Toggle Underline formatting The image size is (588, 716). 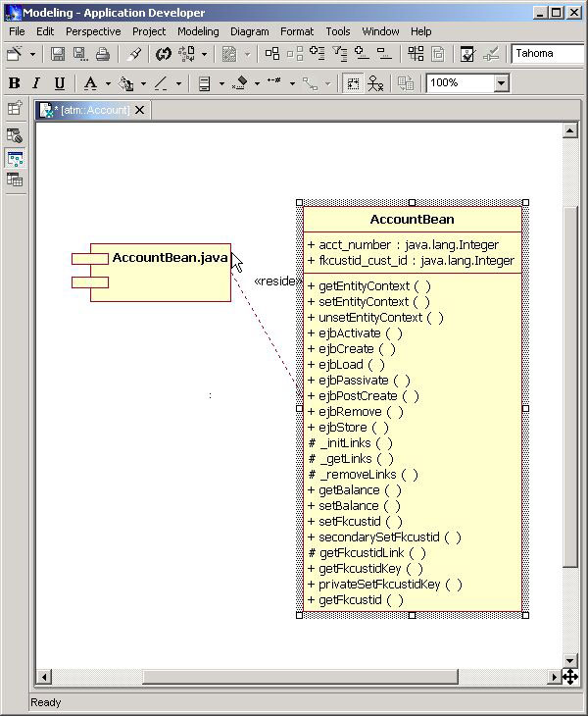pyautogui.click(x=60, y=83)
